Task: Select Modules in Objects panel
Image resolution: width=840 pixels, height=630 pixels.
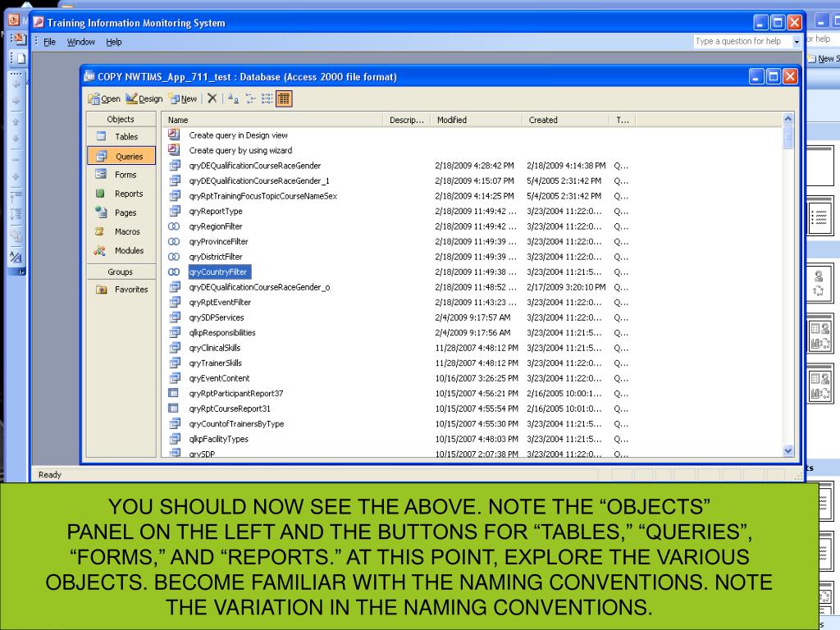Action: 121,250
